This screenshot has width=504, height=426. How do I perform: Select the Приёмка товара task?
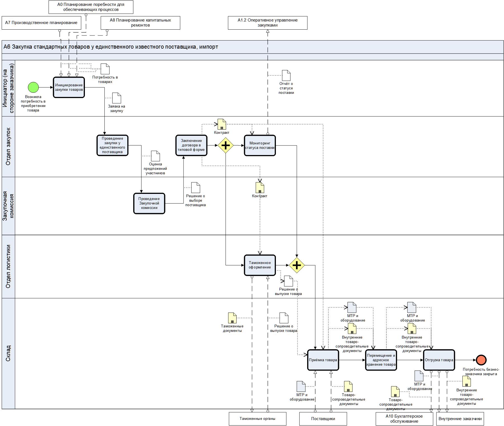[x=323, y=360]
